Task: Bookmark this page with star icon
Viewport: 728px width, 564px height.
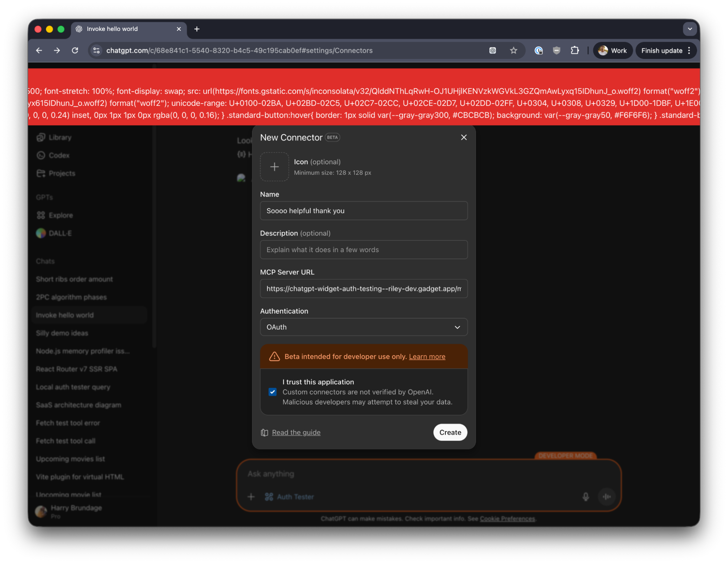Action: (513, 51)
